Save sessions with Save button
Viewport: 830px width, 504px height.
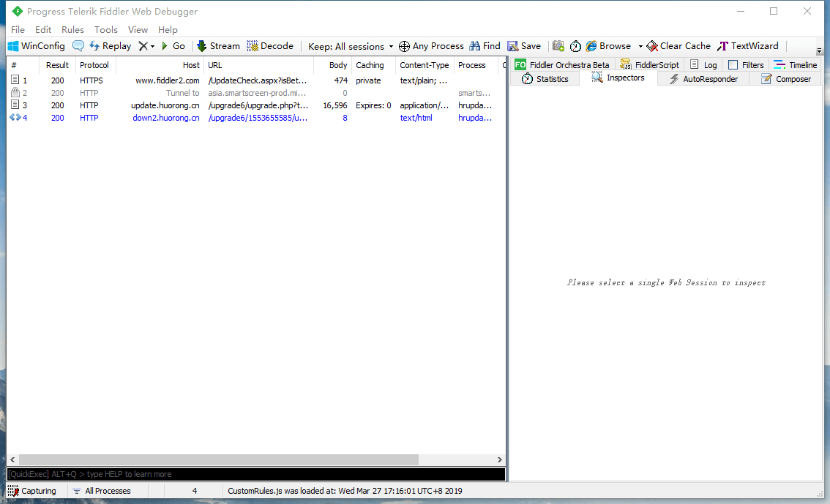(x=524, y=46)
